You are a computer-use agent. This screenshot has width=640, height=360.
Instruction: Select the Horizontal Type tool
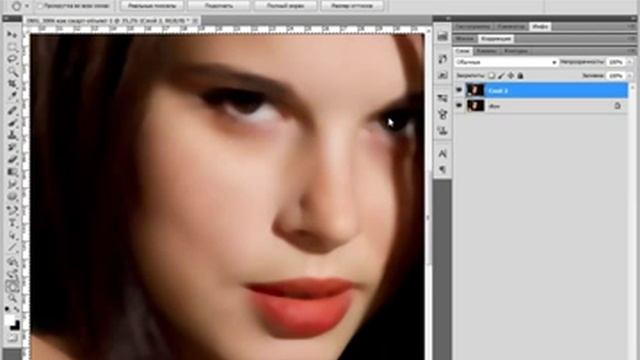tap(12, 223)
